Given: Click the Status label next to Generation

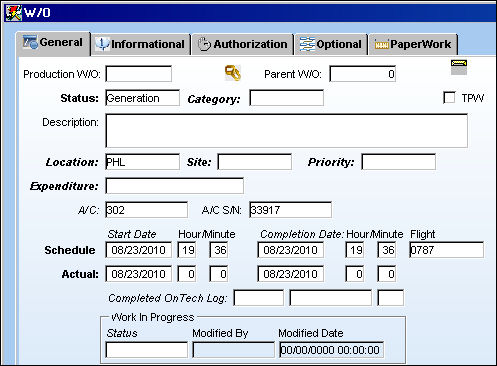Looking at the screenshot, I should [79, 98].
